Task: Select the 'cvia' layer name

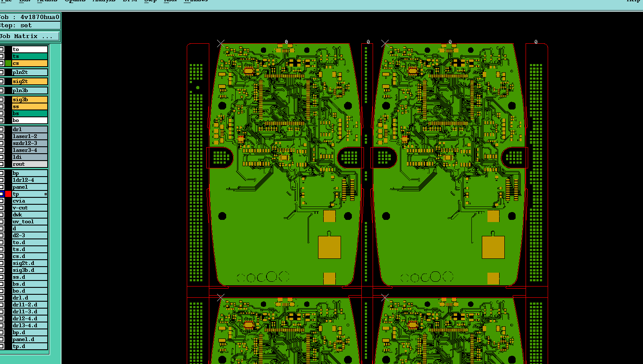Action: coord(29,201)
